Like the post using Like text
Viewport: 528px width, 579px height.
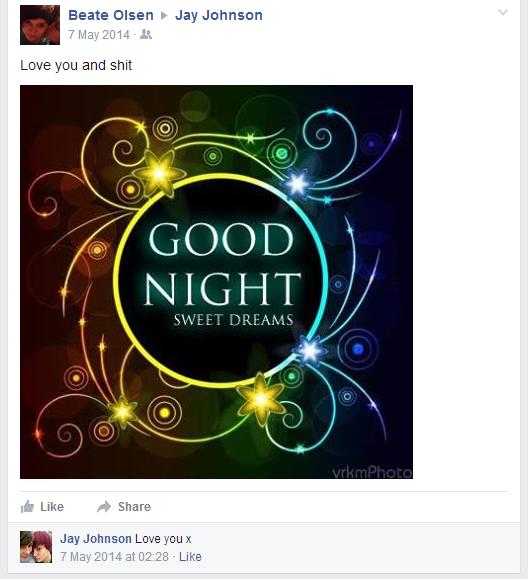click(x=52, y=507)
